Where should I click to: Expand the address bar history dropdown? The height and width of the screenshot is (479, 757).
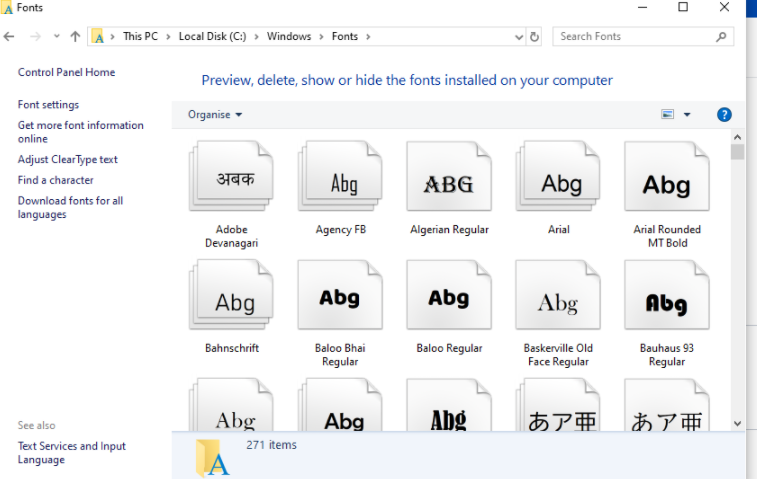518,37
